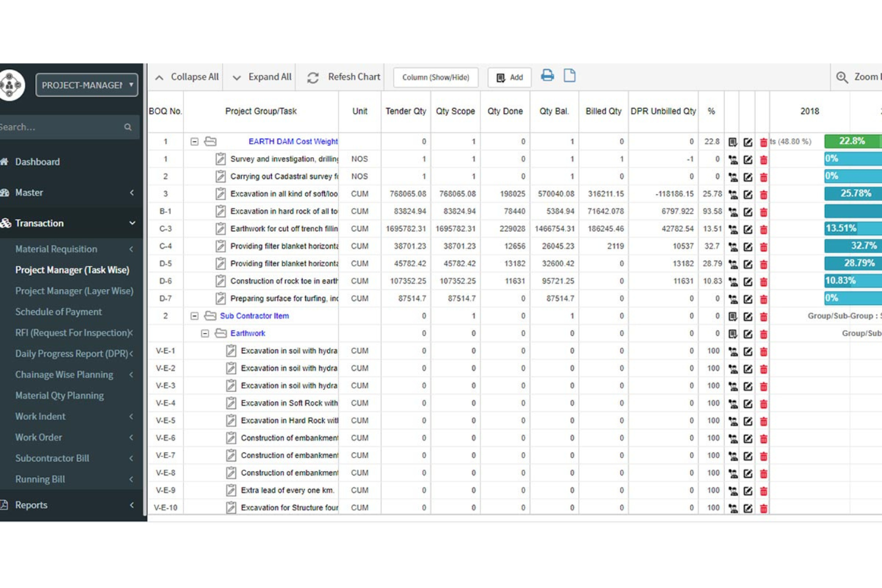Open Work Order menu item
The width and height of the screenshot is (882, 588).
(x=38, y=437)
